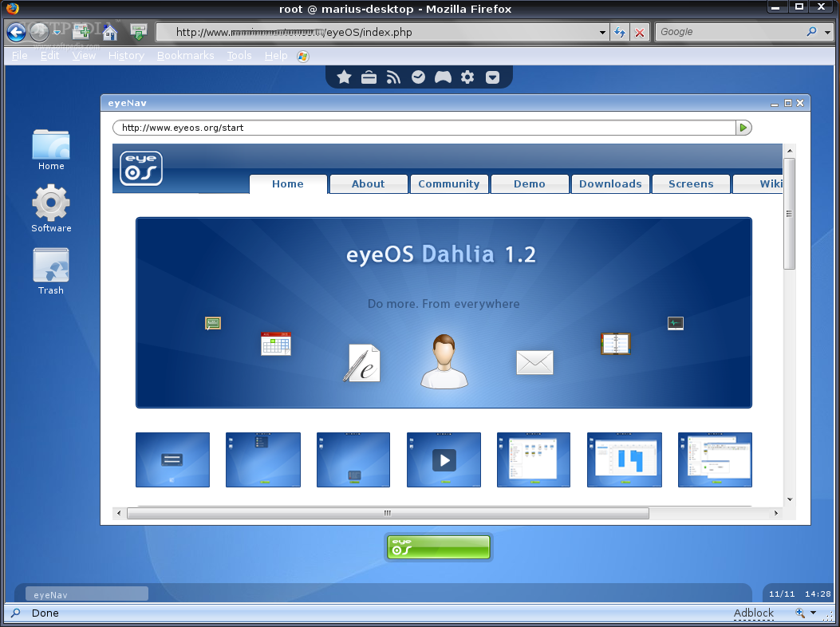Click the Firefox forward arrow button
This screenshot has height=627, width=840.
click(39, 32)
